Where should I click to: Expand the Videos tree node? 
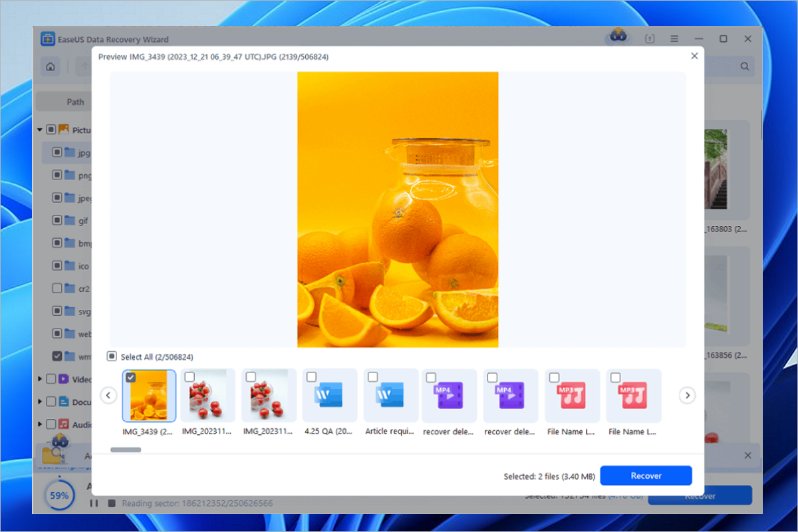(40, 379)
